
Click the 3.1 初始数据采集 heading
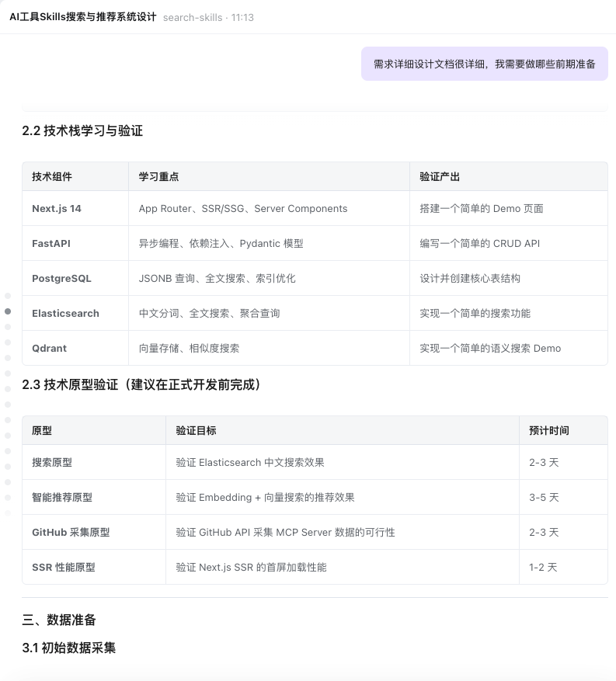(69, 648)
